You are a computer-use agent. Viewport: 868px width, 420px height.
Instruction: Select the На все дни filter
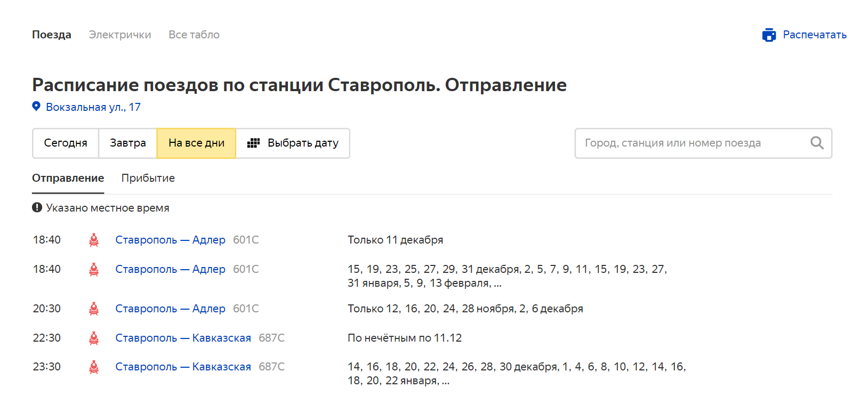click(x=196, y=143)
